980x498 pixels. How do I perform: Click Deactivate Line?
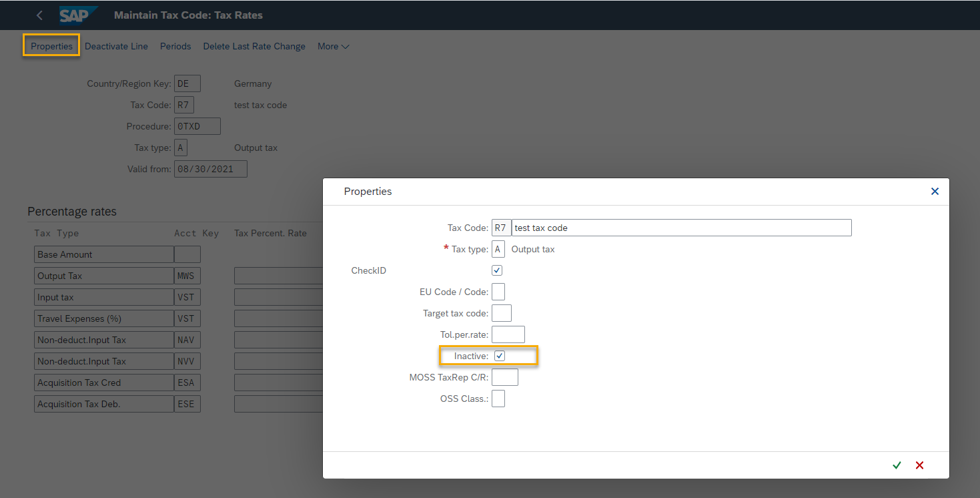[116, 46]
